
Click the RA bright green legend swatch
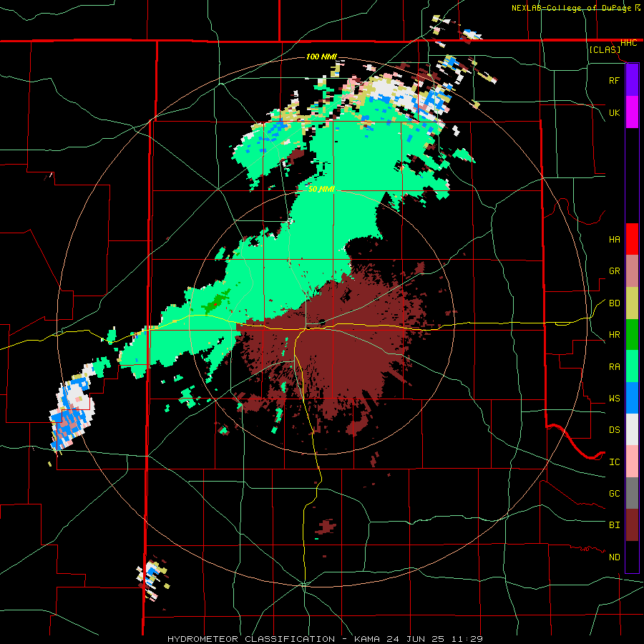(x=632, y=366)
